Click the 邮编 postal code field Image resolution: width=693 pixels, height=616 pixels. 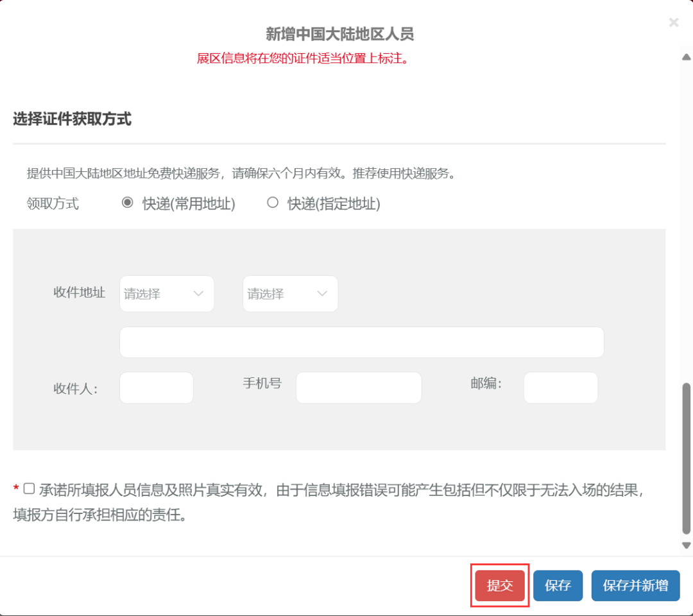(560, 388)
